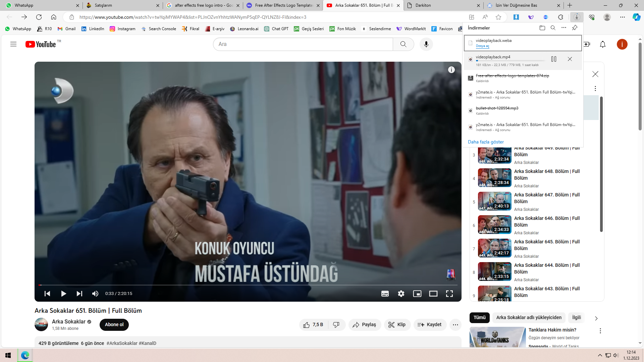Click videoplayback.mp4 download progress bar
The height and width of the screenshot is (362, 644).
pos(511,61)
